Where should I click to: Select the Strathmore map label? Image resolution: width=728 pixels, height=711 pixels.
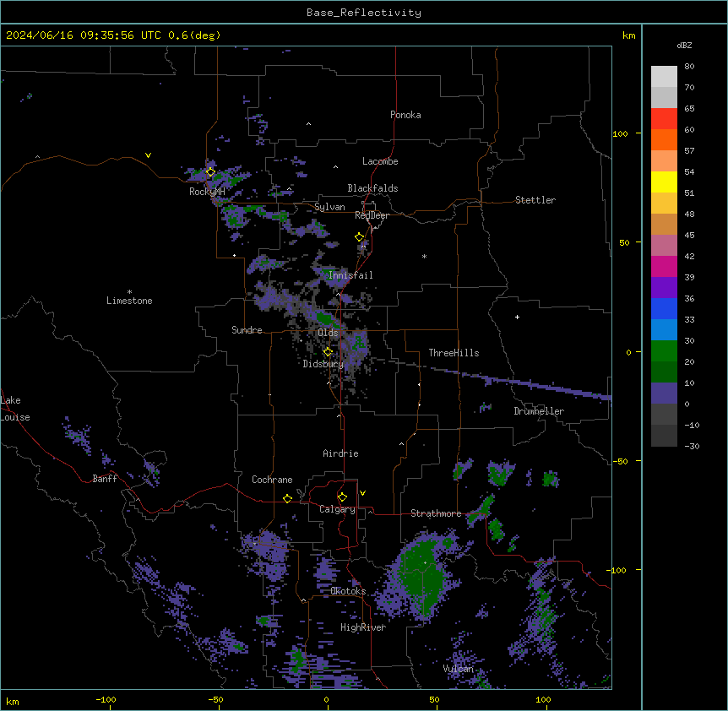436,513
